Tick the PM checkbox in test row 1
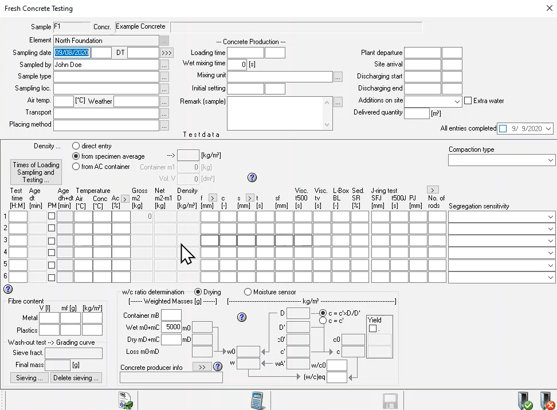 pos(52,216)
